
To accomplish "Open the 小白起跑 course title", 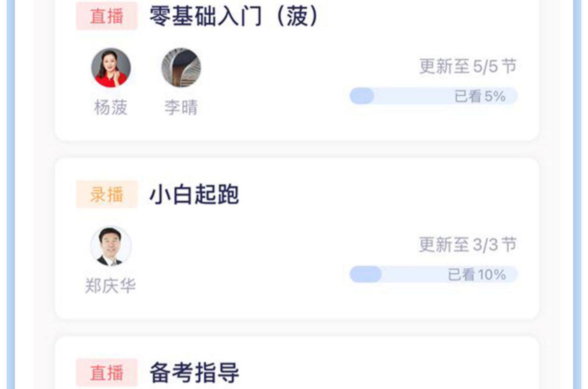I will click(x=194, y=194).
